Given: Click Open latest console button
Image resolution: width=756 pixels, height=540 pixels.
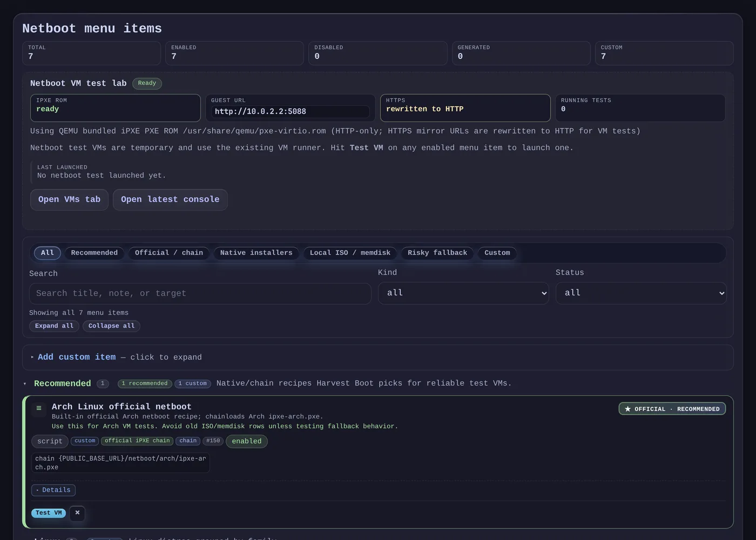Looking at the screenshot, I should point(170,200).
